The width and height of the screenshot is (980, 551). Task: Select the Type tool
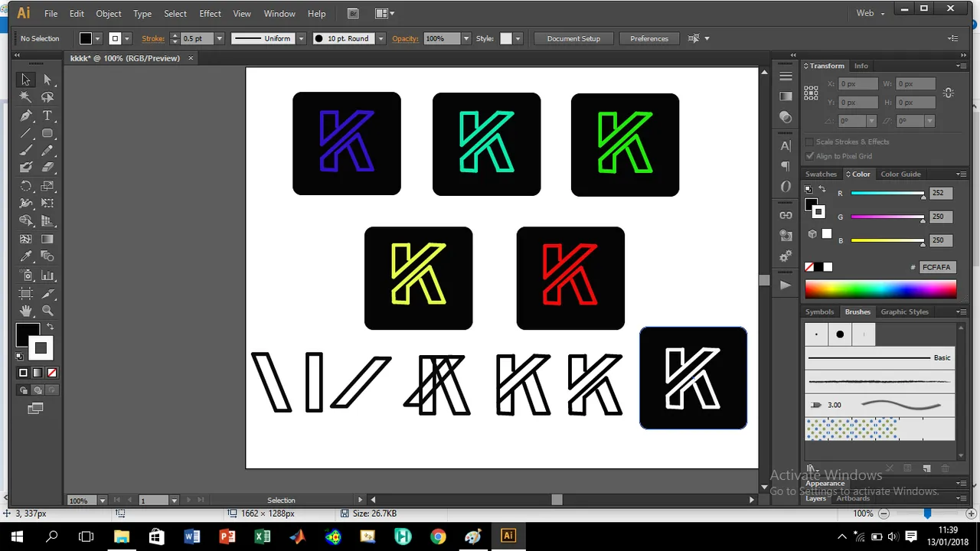47,116
